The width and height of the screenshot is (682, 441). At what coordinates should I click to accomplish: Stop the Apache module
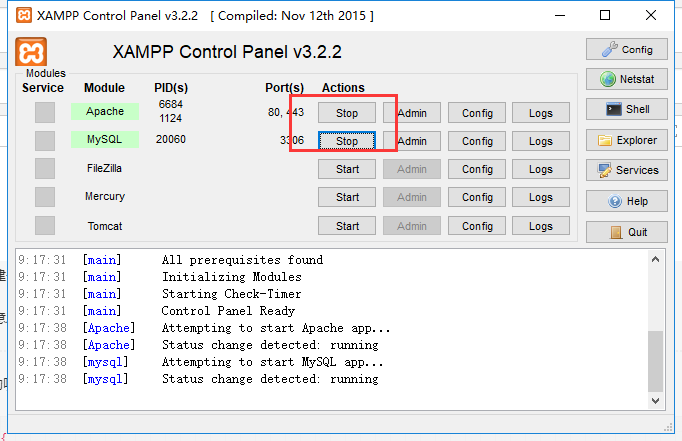347,113
